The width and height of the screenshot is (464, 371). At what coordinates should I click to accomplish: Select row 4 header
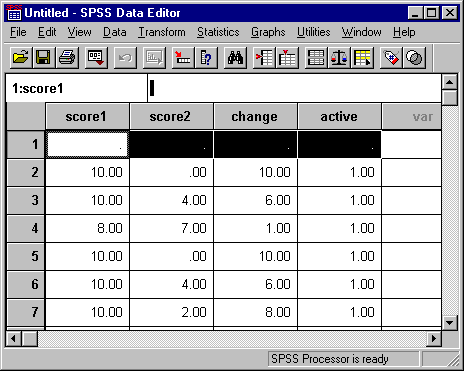pos(26,228)
